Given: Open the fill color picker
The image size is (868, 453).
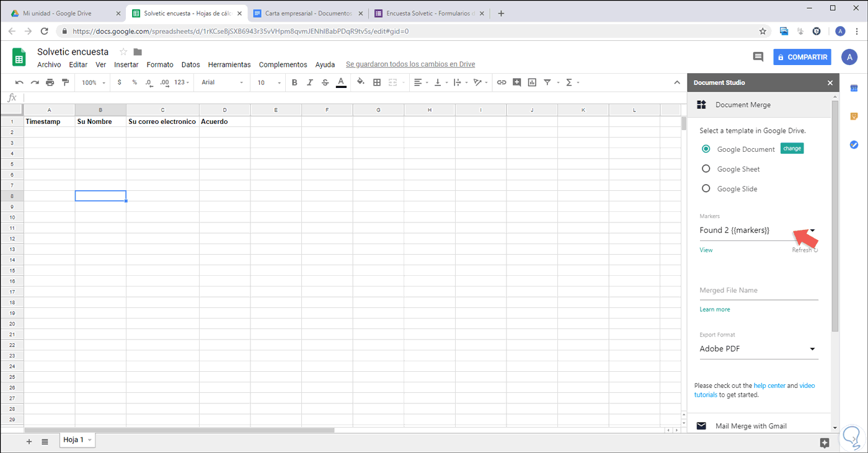Looking at the screenshot, I should coord(361,82).
